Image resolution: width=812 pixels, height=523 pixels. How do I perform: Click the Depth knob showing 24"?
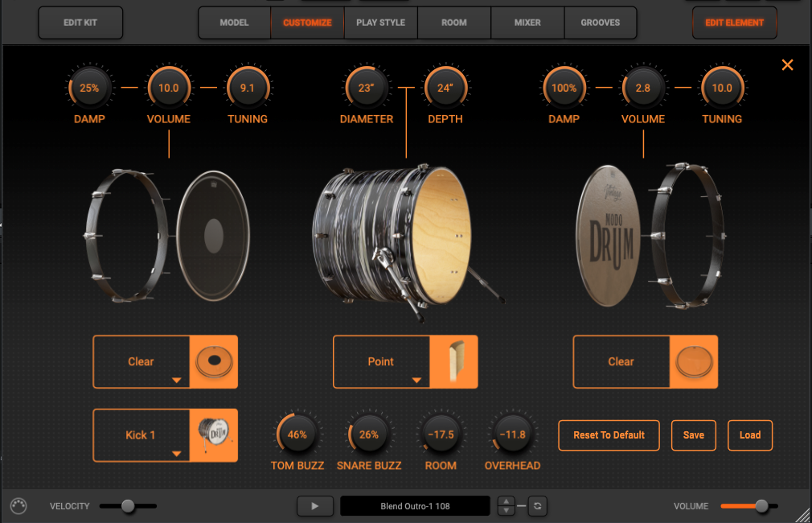click(x=445, y=89)
